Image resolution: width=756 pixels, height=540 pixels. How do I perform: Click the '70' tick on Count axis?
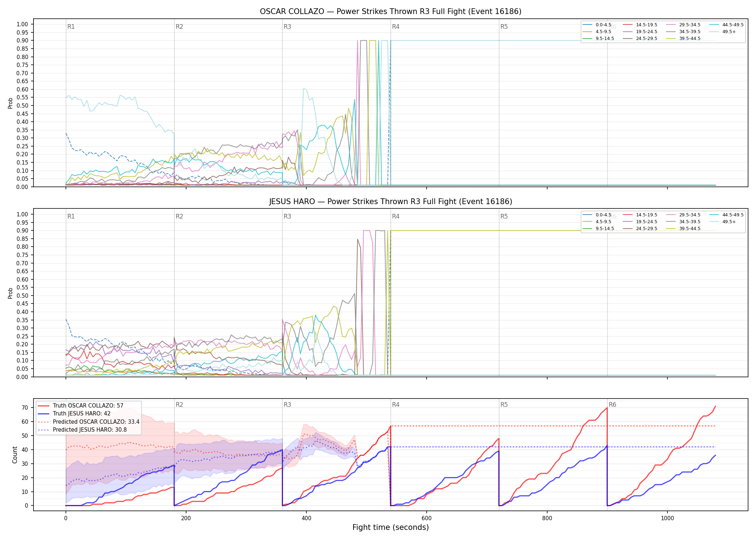pyautogui.click(x=25, y=408)
